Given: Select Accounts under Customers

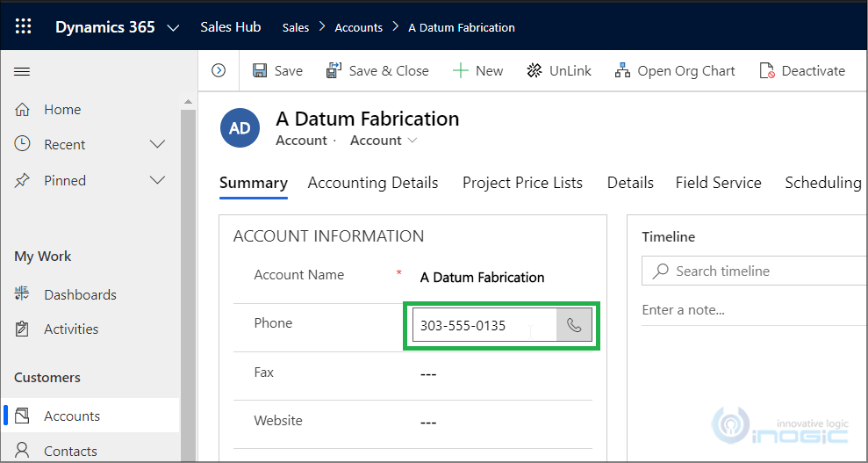Looking at the screenshot, I should click(90, 416).
